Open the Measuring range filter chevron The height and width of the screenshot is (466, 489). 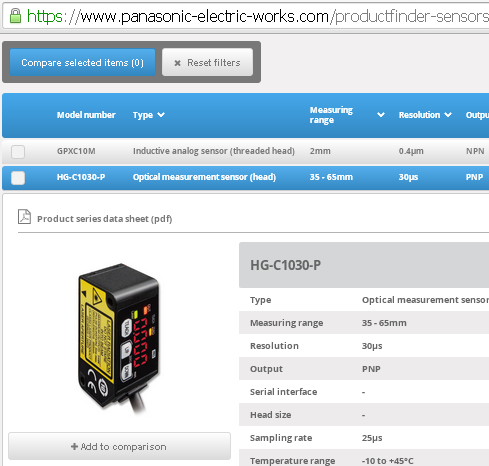381,115
